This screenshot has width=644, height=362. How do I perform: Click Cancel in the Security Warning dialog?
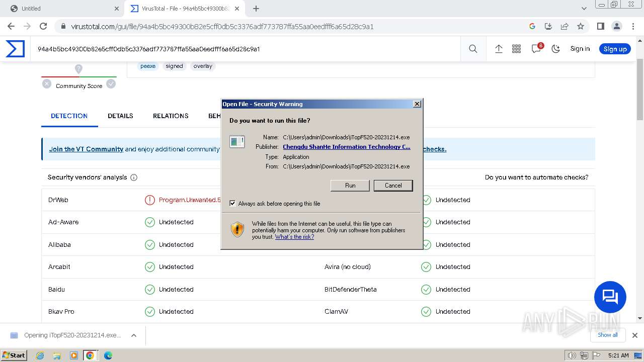[x=393, y=186]
